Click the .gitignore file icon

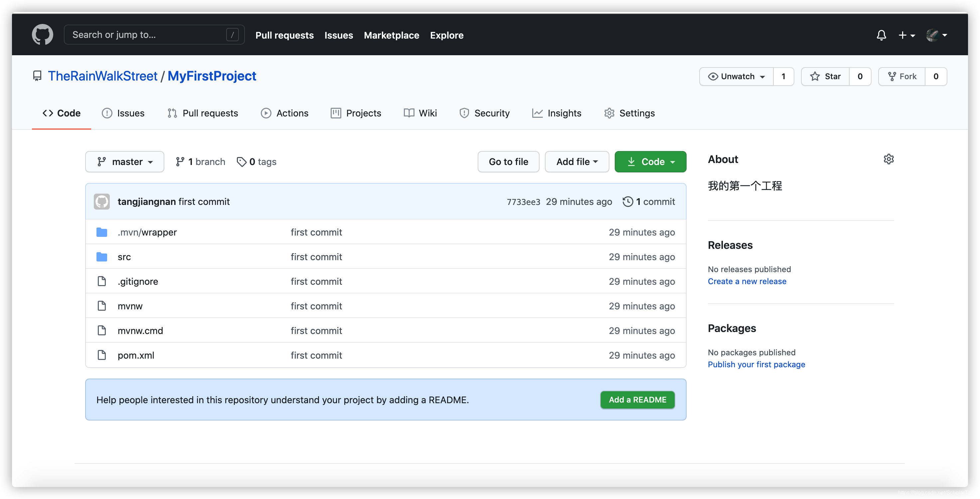(x=101, y=281)
